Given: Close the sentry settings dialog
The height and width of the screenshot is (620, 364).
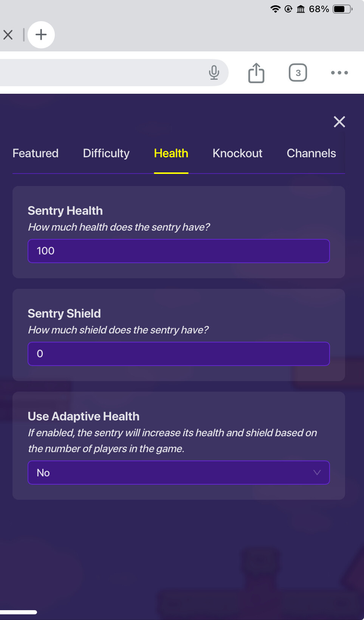Looking at the screenshot, I should coord(339,122).
